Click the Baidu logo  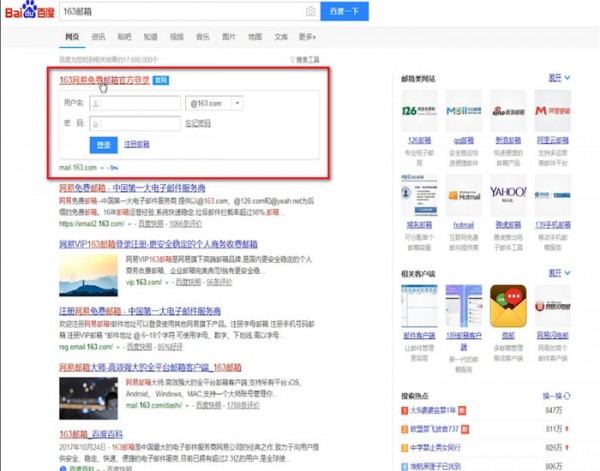[29, 10]
